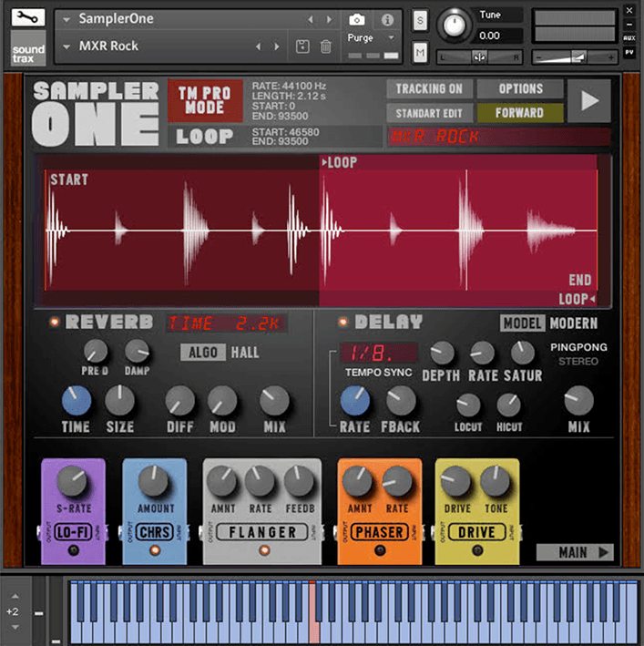The image size is (644, 646).
Task: Select next preset with MXR Rock right arrow
Action: 277,46
